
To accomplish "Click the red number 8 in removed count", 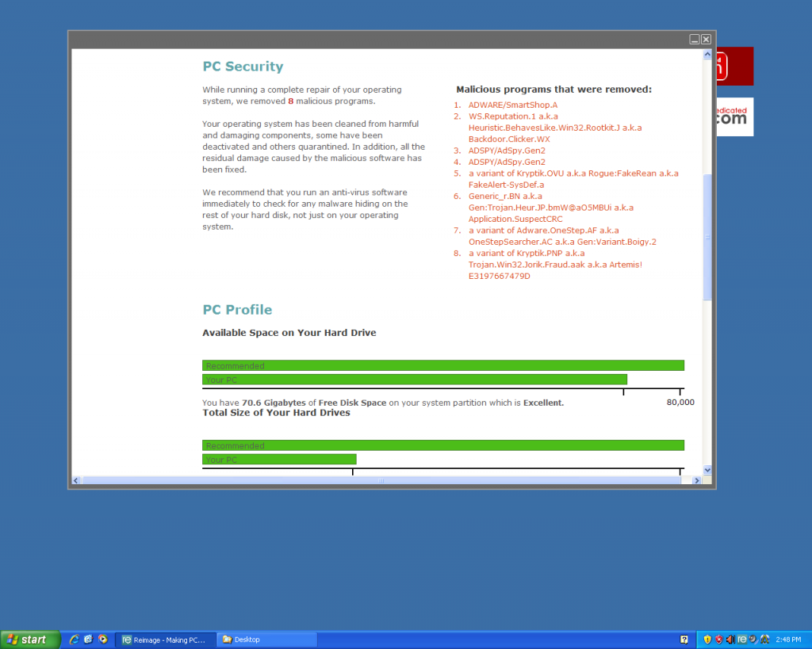I will tap(290, 101).
